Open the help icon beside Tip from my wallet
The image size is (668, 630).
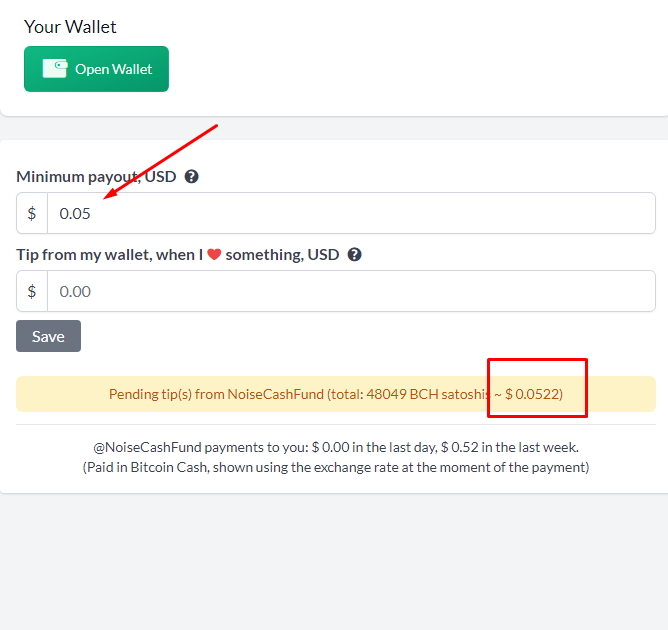354,255
